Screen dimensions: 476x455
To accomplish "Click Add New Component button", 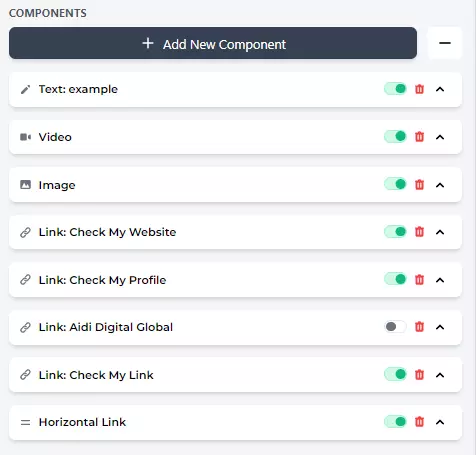I will tap(213, 43).
